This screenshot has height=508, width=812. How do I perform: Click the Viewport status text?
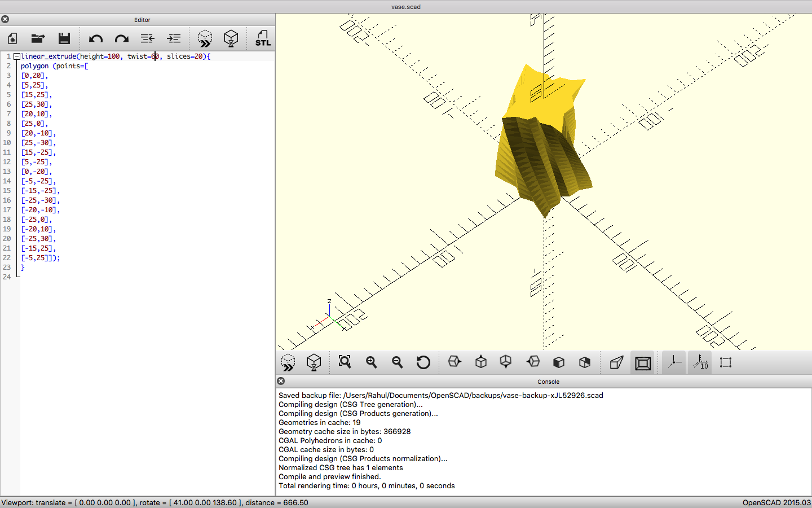click(x=155, y=502)
